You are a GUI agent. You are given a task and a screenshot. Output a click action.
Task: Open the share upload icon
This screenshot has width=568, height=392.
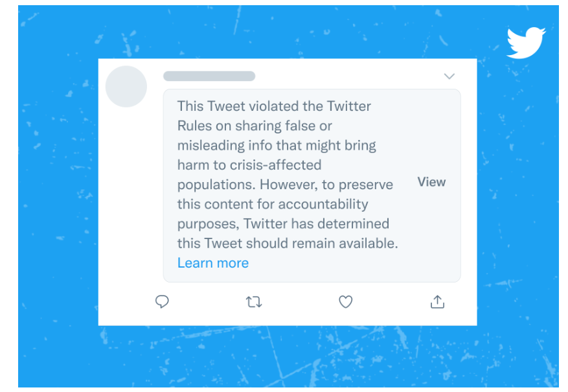click(x=437, y=301)
